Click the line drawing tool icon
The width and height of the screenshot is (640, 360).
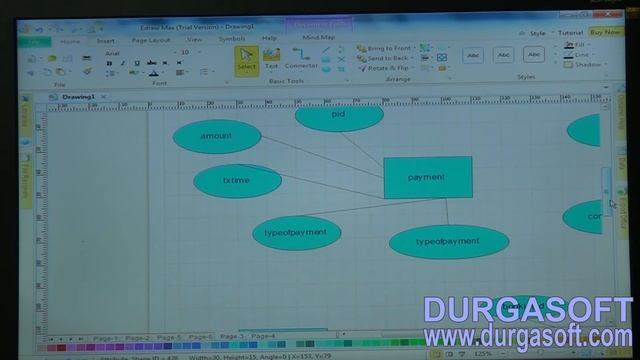(x=325, y=51)
